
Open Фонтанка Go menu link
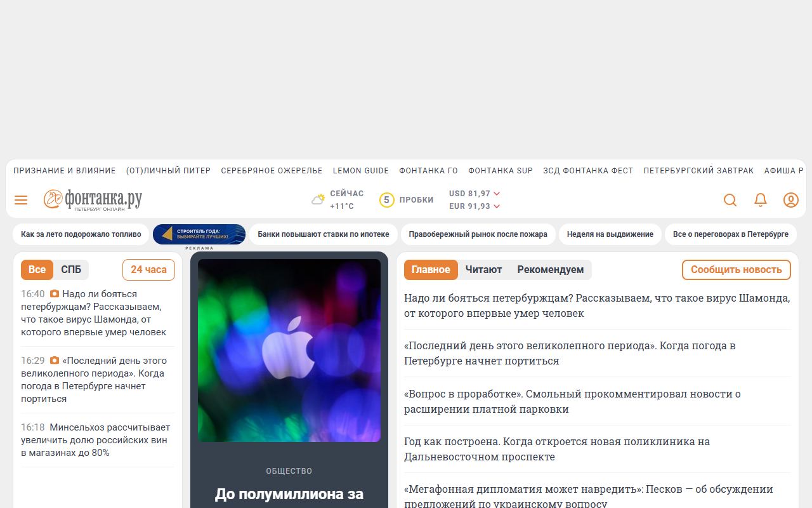428,171
